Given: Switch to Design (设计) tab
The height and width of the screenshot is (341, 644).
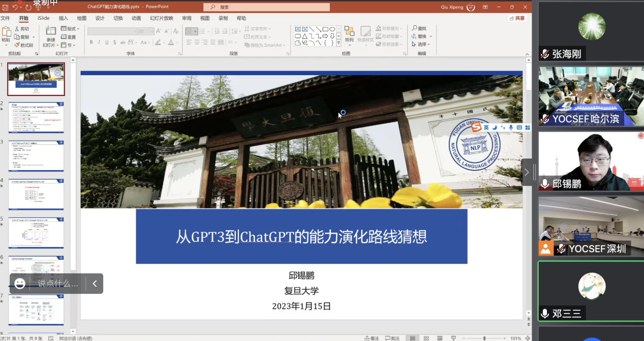Looking at the screenshot, I should (100, 18).
